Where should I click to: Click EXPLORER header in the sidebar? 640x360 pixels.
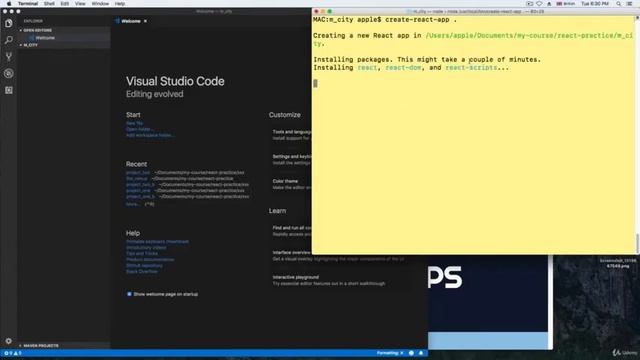click(x=33, y=21)
